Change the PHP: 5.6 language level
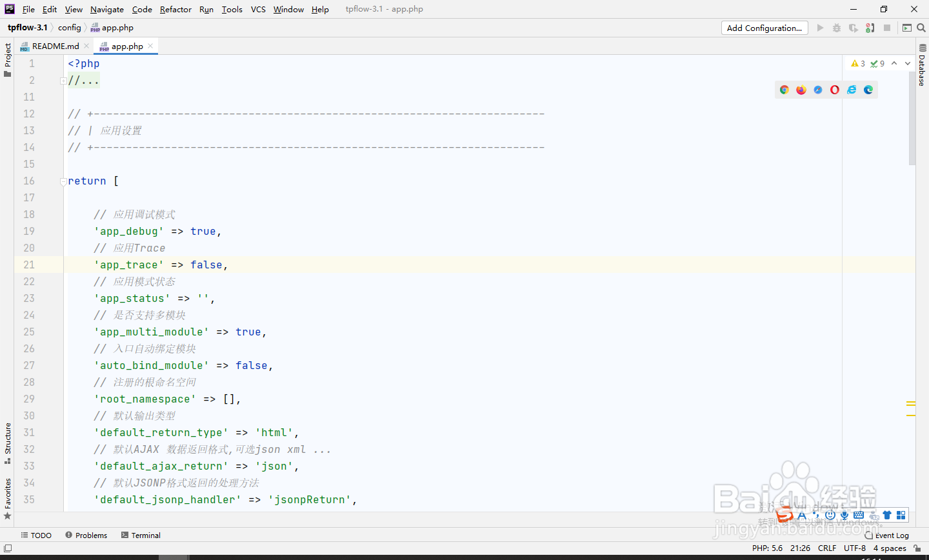This screenshot has height=560, width=929. coord(767,548)
